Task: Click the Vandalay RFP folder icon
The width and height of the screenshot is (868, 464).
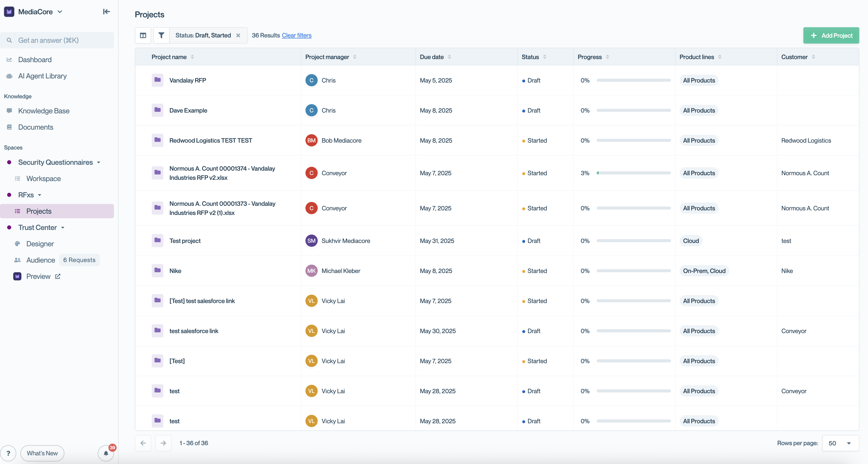Action: (157, 80)
